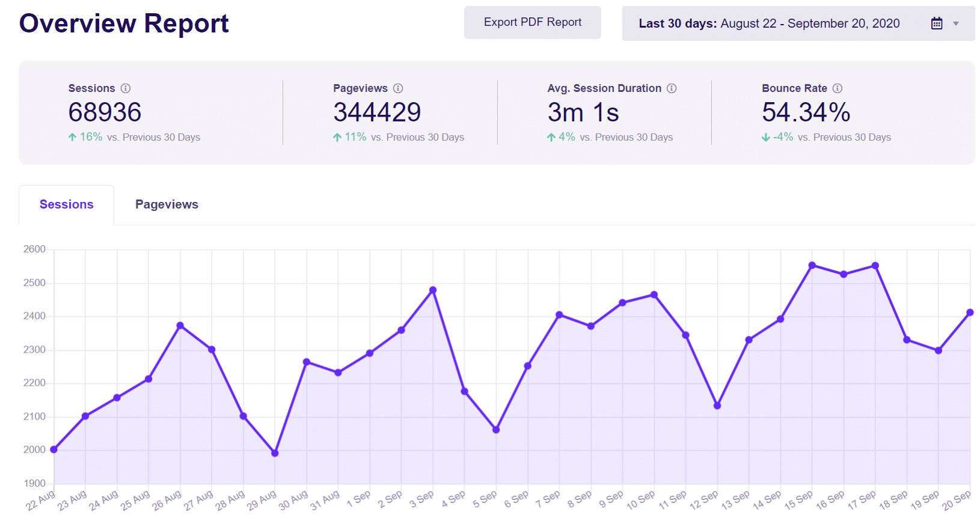Click the 16 Sep data point

[x=844, y=274]
